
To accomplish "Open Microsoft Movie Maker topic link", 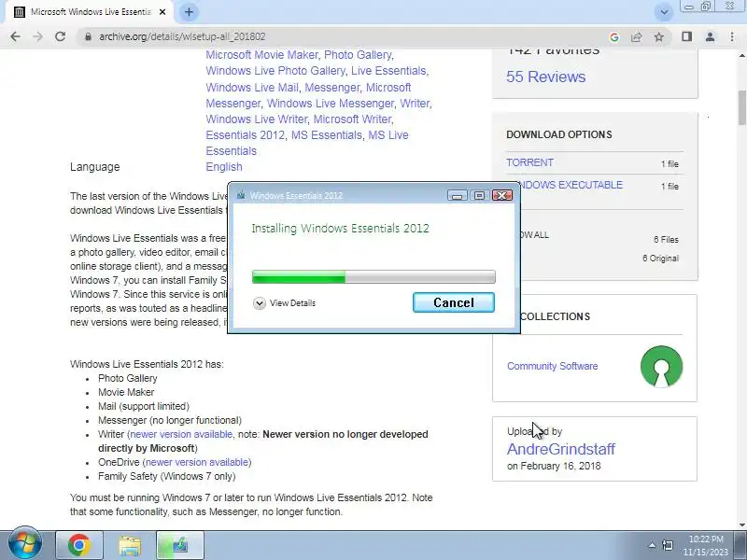I will coord(261,55).
